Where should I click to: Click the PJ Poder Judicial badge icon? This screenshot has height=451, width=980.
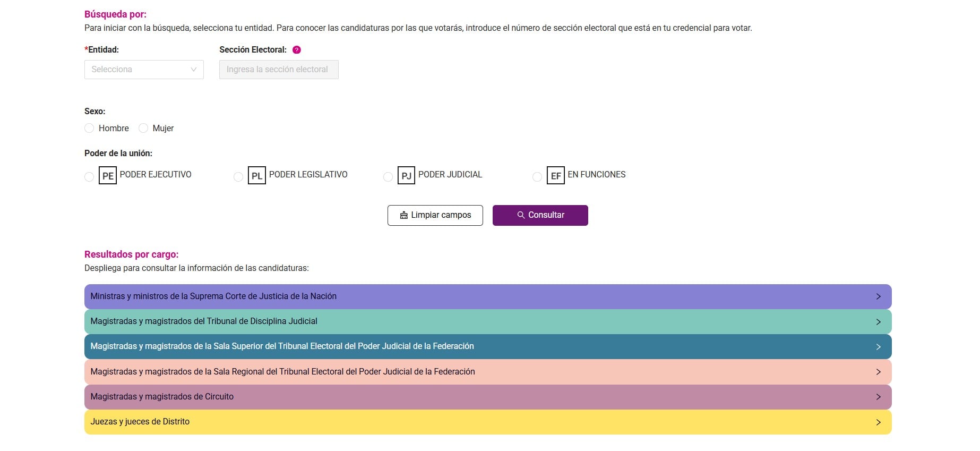[406, 176]
